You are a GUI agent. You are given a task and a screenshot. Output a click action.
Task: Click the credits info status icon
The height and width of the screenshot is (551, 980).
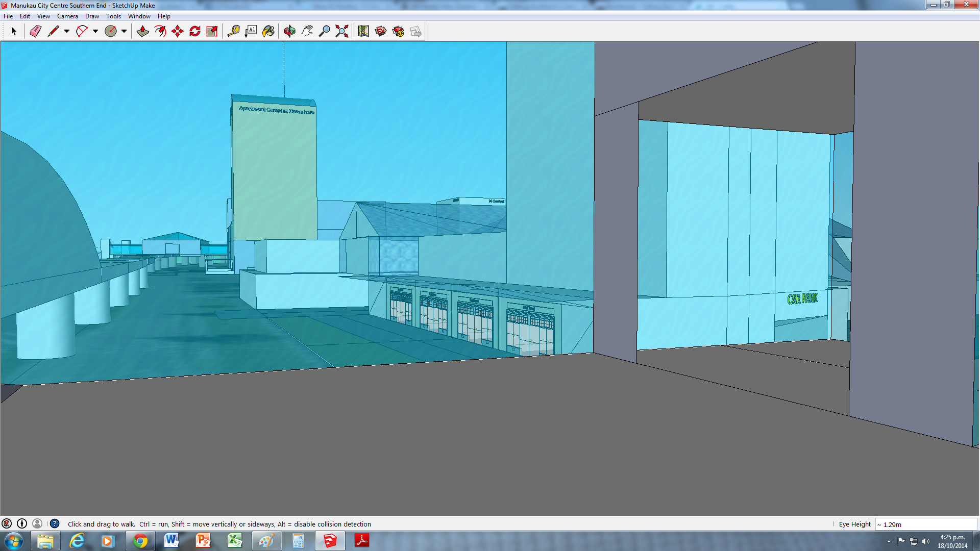pos(22,524)
